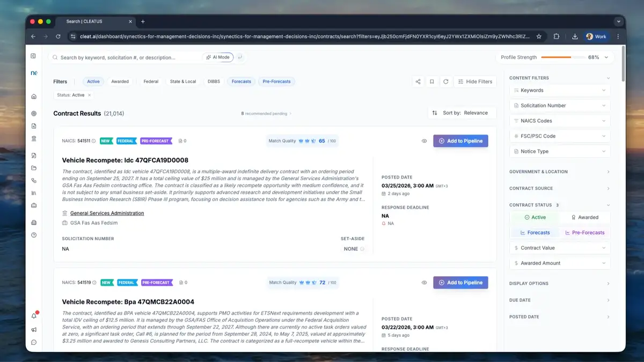Open the home icon in sidebar
This screenshot has height=362, width=644.
point(34,97)
